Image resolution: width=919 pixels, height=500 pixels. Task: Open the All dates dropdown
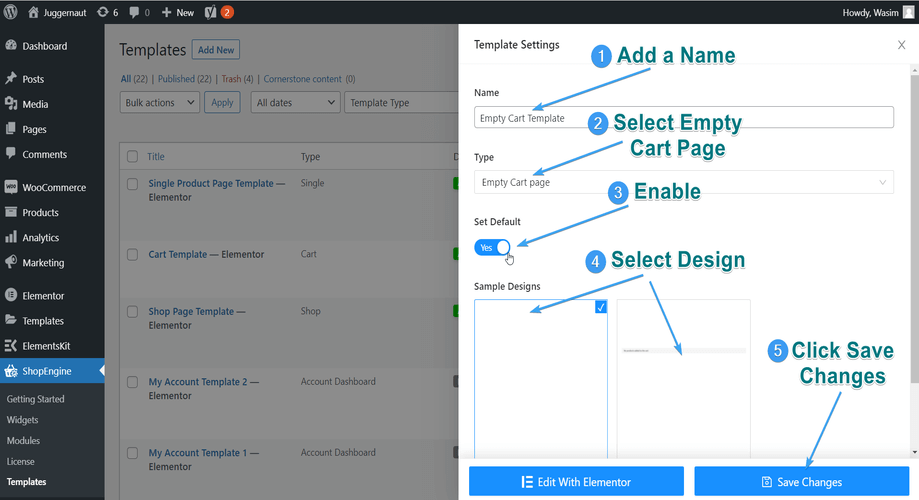(295, 103)
